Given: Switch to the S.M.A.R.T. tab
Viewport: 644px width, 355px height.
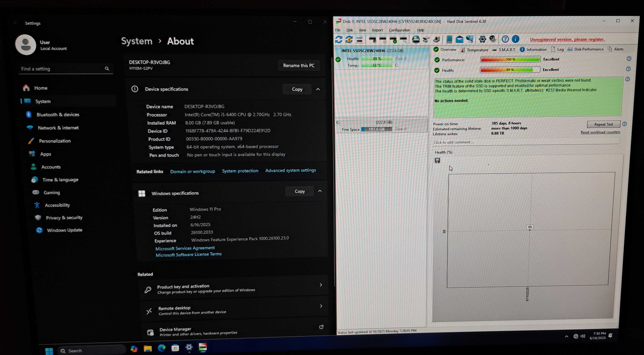Looking at the screenshot, I should (504, 50).
